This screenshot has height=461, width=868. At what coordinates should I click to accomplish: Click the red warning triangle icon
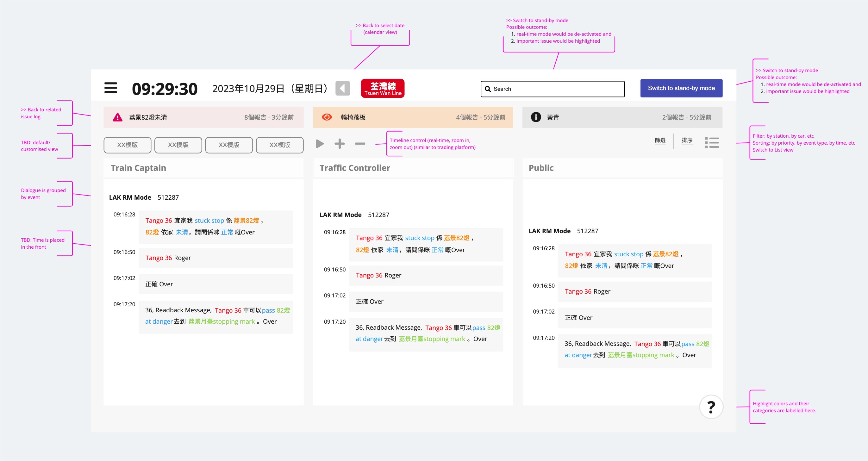pyautogui.click(x=117, y=117)
